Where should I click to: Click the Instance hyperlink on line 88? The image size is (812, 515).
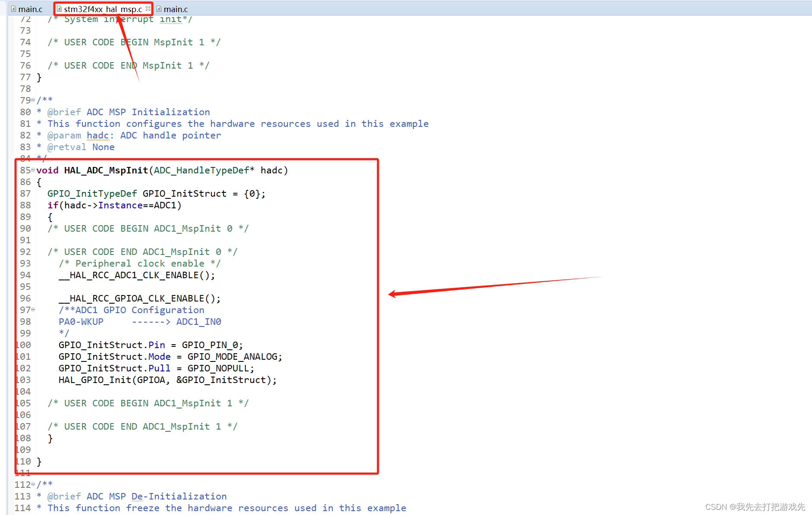click(120, 205)
